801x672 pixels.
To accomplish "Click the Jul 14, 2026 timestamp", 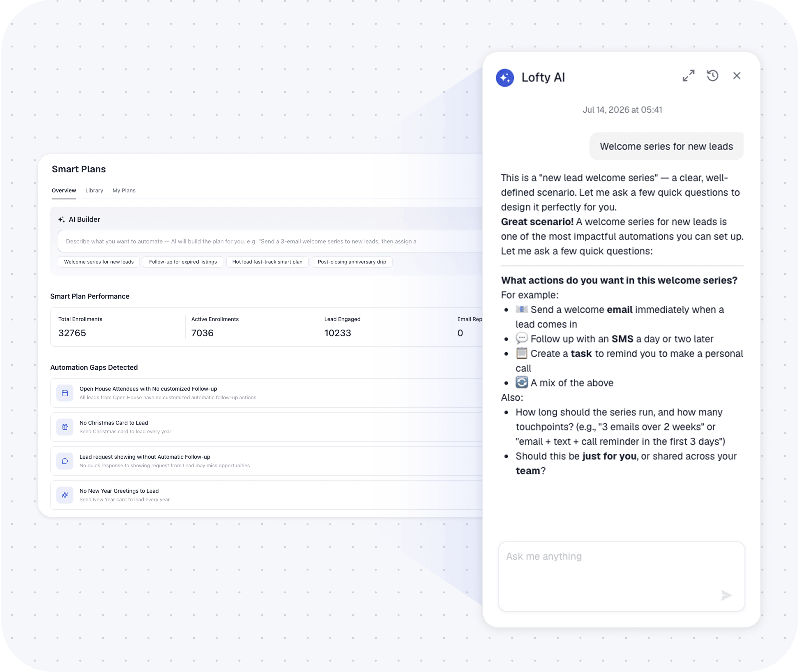I will point(622,110).
